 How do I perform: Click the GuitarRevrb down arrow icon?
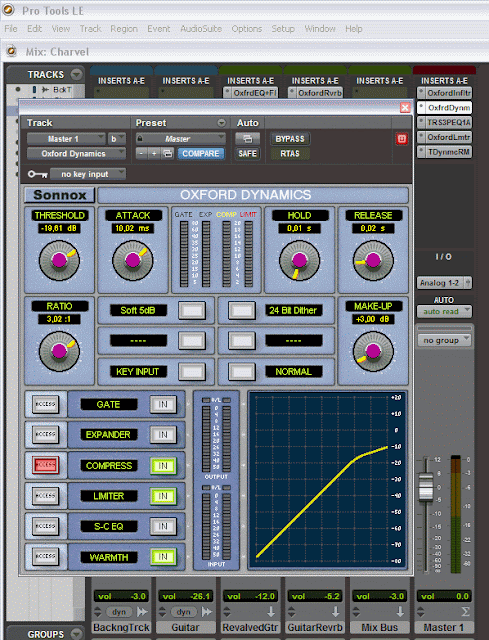click(336, 611)
